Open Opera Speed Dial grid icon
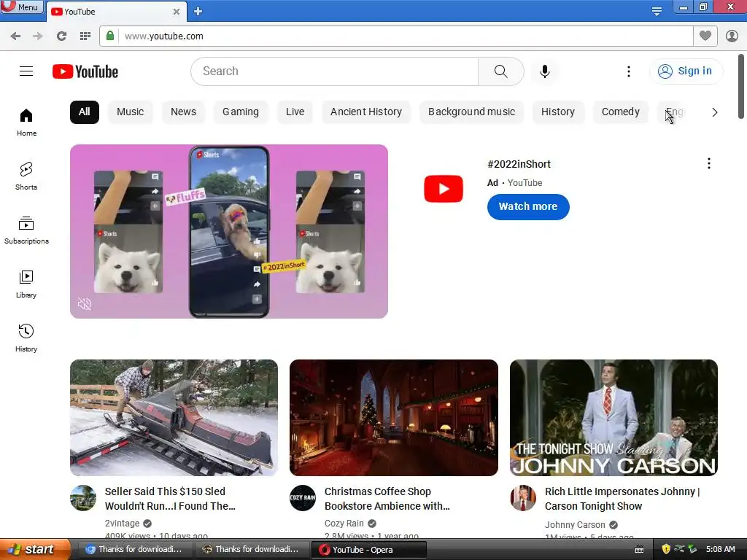747x560 pixels. coord(85,36)
